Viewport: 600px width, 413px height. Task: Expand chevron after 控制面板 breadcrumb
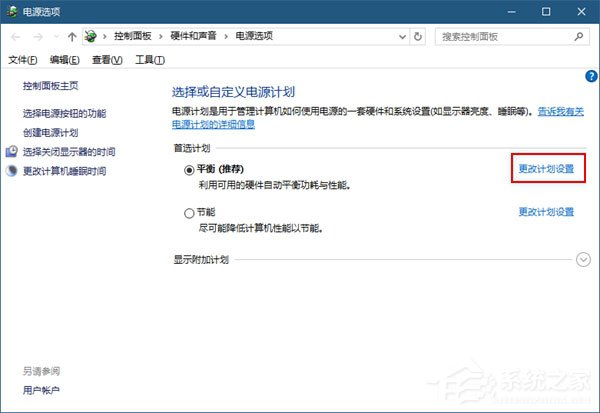point(161,36)
